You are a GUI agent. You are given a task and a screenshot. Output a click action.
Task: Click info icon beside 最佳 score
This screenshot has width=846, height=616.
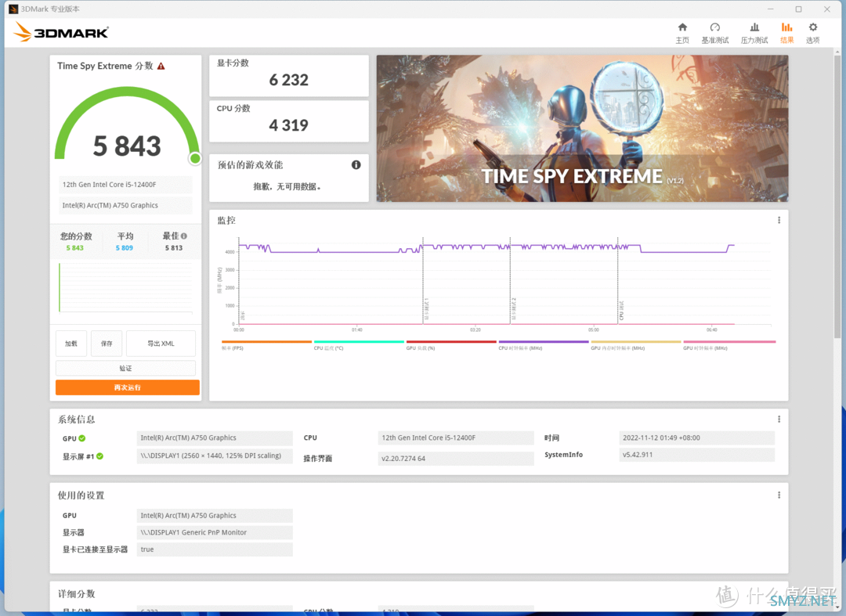[x=184, y=236]
